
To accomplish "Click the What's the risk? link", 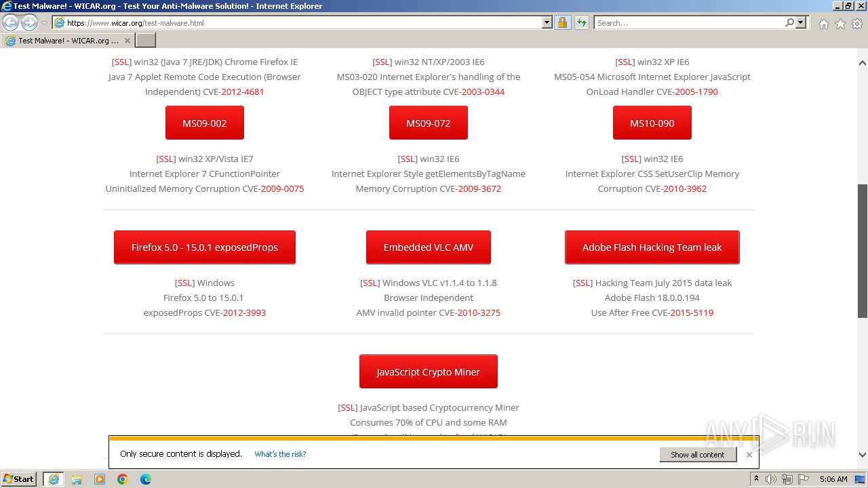I will (x=280, y=454).
